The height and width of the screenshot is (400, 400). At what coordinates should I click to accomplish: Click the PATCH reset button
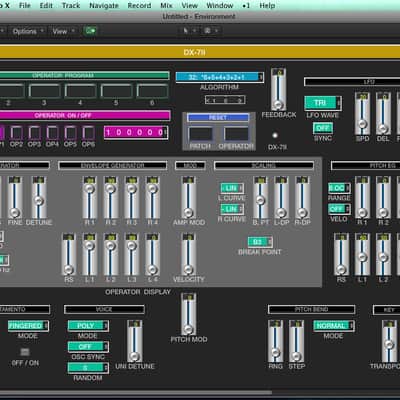pos(201,134)
